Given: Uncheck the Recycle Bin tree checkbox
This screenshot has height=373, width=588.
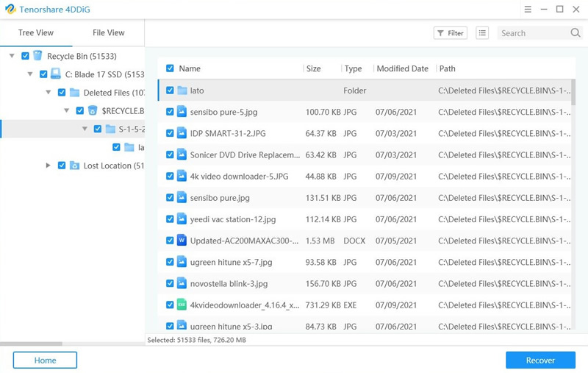Looking at the screenshot, I should tap(25, 56).
